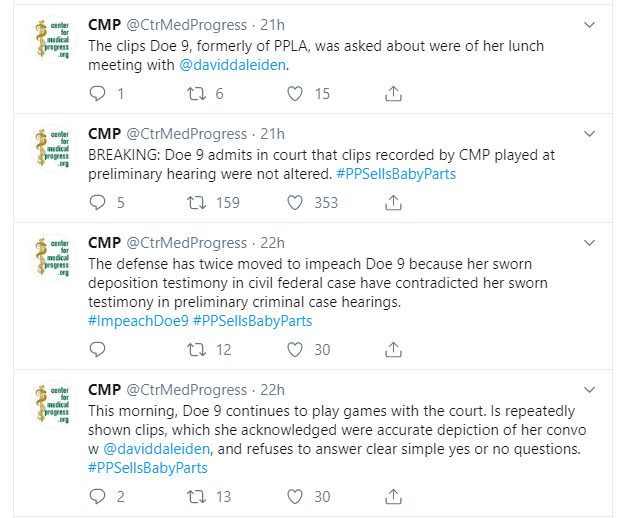Viewport: 624px width, 518px height.
Task: Share the tweet about impeaching Doe 9
Action: [x=394, y=349]
